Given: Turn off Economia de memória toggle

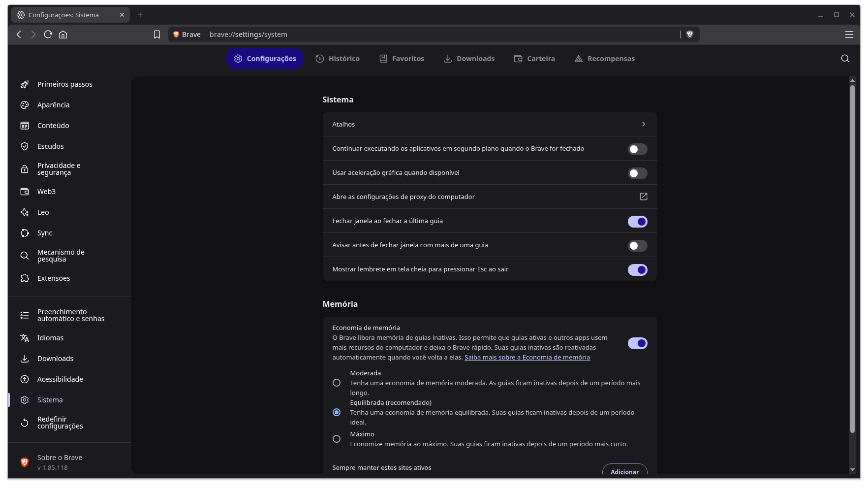Looking at the screenshot, I should click(637, 343).
